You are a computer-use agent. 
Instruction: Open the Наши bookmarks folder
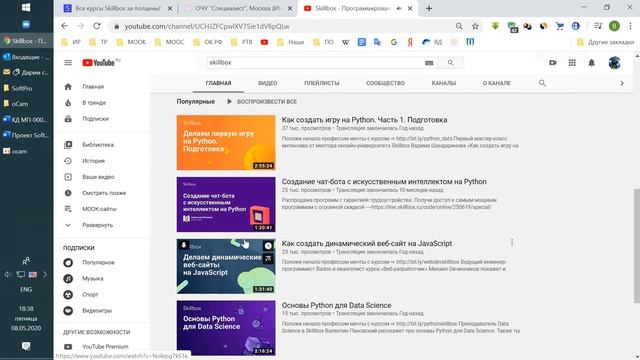291,42
